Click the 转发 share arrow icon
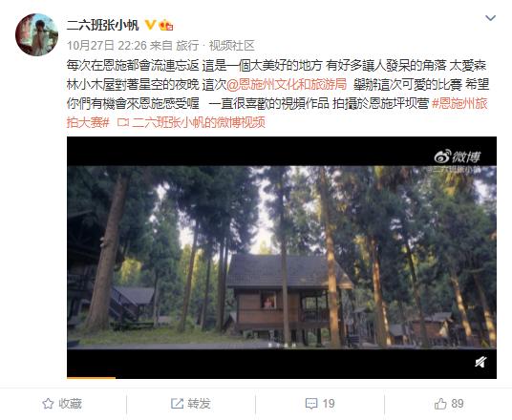This screenshot has height=420, width=512. (x=178, y=404)
